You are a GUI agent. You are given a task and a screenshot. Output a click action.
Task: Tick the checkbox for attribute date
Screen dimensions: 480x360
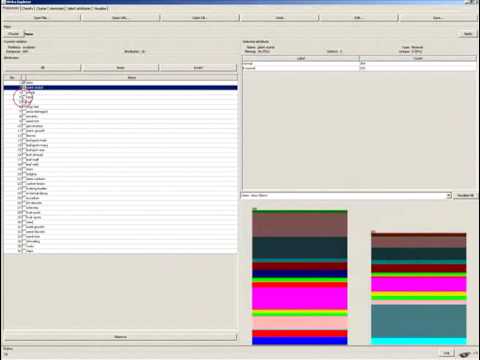[x=23, y=82]
